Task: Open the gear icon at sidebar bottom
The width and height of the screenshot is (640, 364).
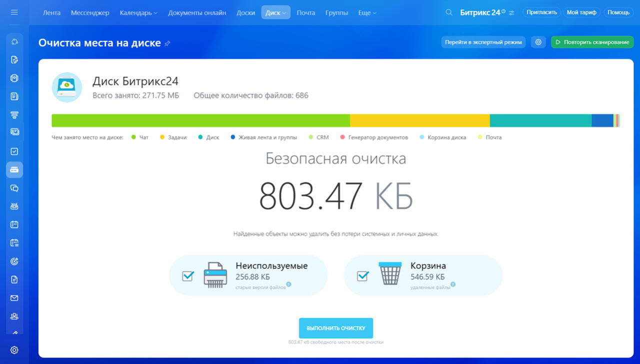Action: click(14, 350)
